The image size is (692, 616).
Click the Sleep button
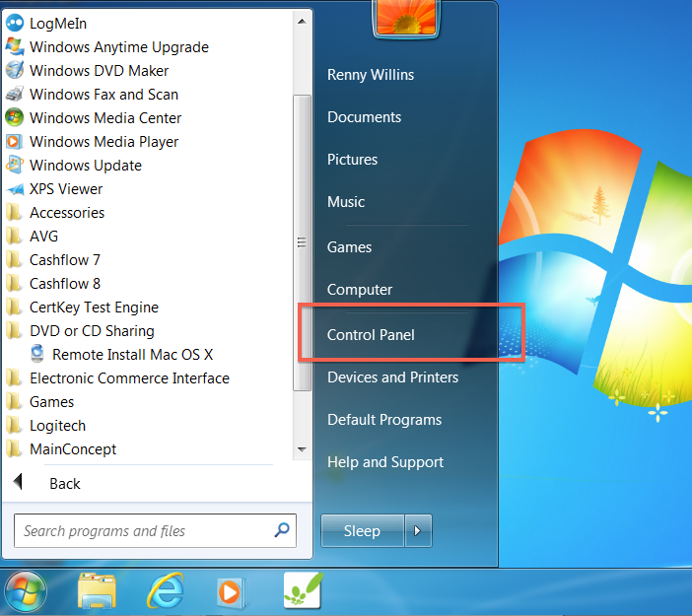pyautogui.click(x=363, y=530)
